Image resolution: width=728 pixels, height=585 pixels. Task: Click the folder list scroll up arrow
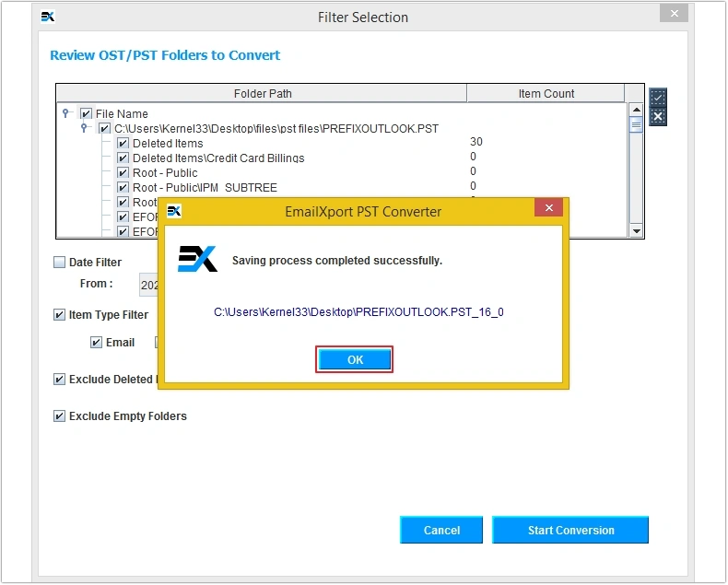pos(636,110)
